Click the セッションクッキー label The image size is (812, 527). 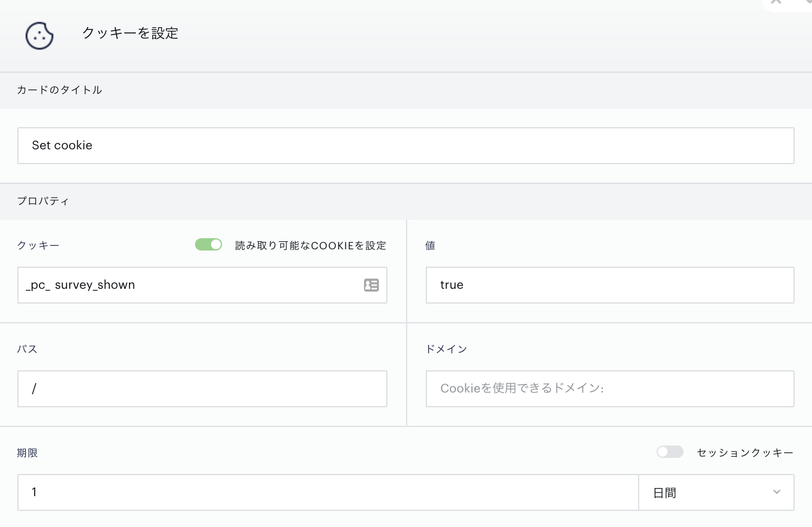pos(745,453)
